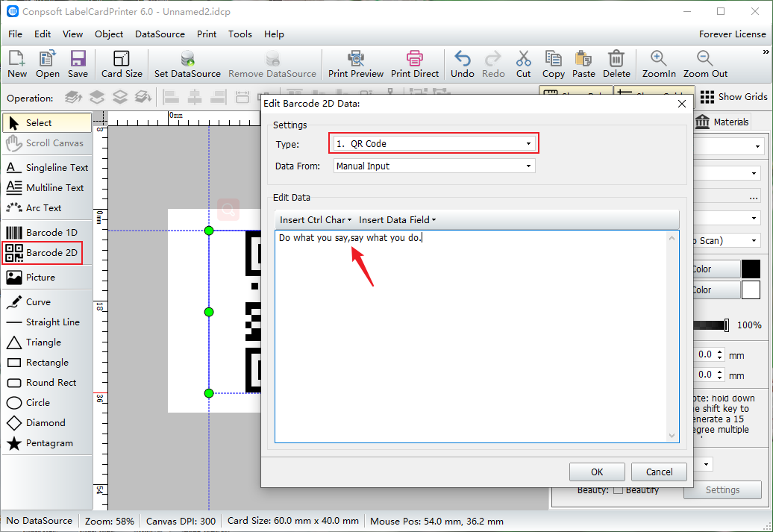Expand the dropdown ending in "Scan)"

tap(754, 240)
